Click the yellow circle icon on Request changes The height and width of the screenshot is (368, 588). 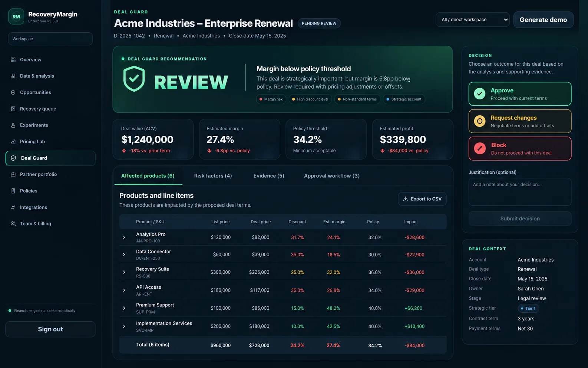tap(480, 121)
